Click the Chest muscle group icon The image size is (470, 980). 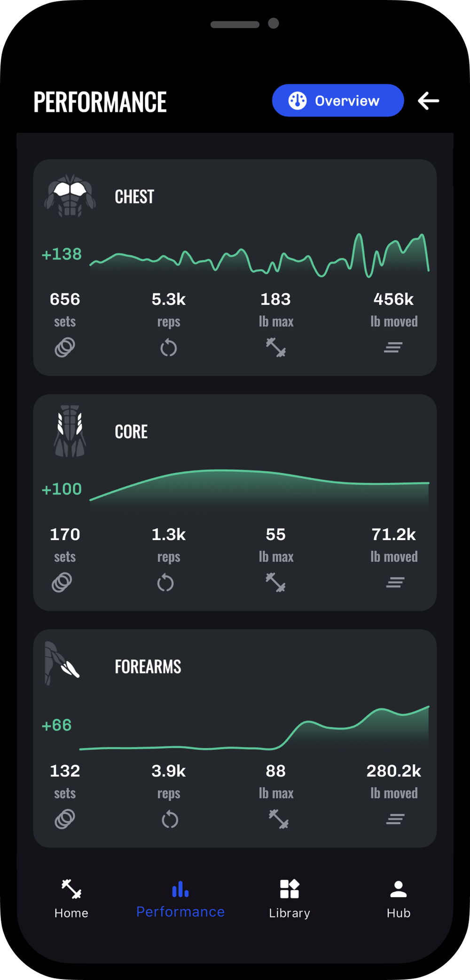(70, 196)
